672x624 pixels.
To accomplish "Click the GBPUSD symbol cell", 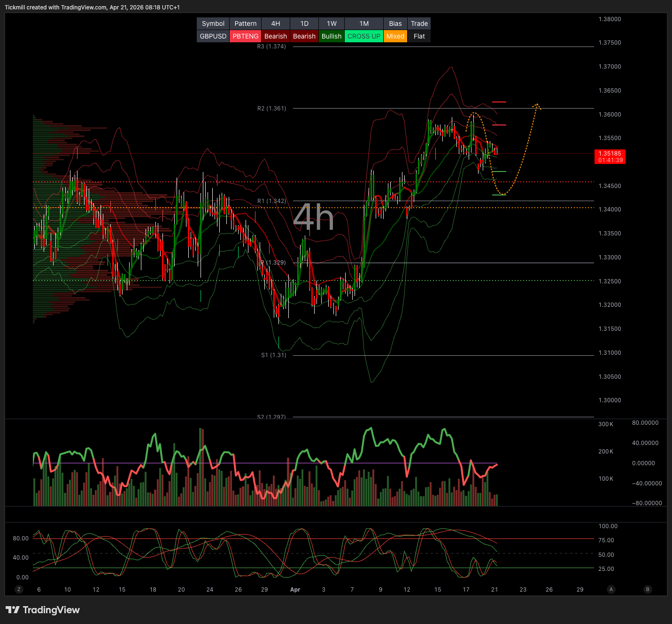I will [213, 36].
